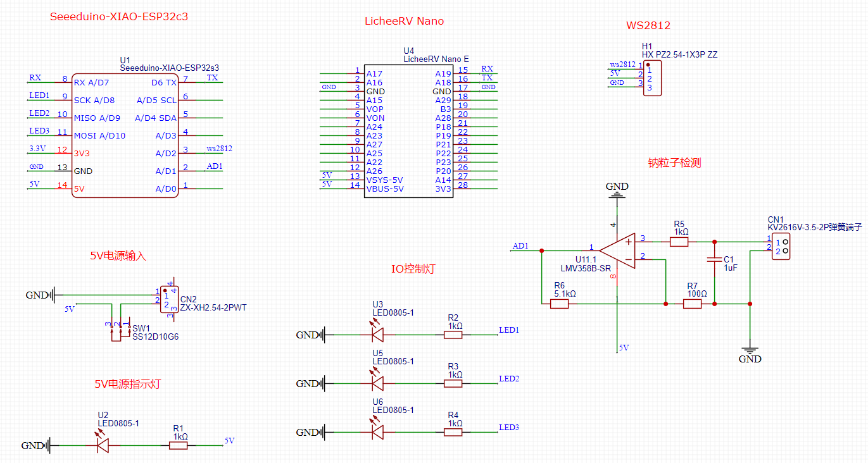Click the 钠粒子检测 section title

(x=674, y=163)
